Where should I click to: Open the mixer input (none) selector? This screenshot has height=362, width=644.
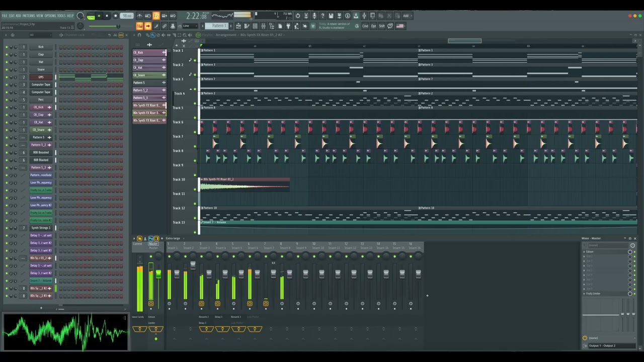point(608,245)
